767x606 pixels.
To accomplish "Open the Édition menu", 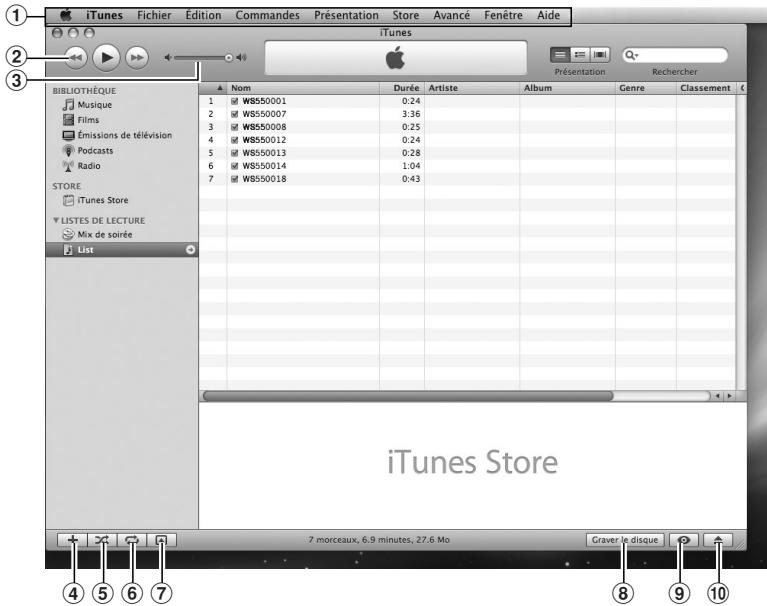I will pos(203,15).
